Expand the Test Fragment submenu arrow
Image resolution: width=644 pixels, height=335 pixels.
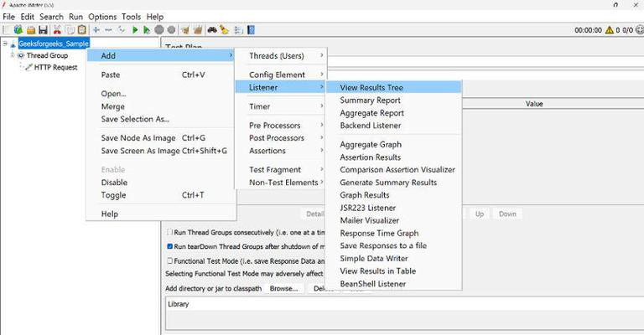(x=322, y=169)
